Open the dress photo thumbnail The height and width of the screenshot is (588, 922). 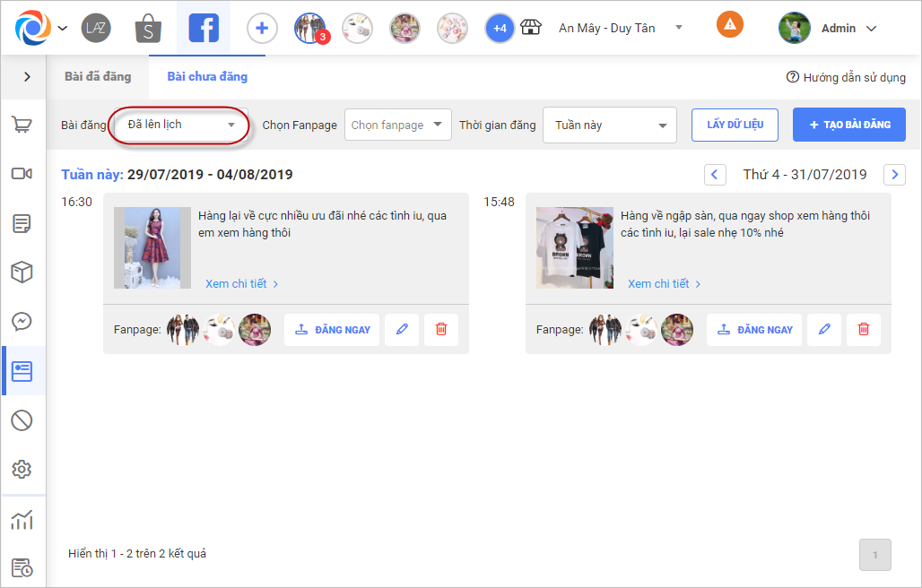tap(152, 247)
